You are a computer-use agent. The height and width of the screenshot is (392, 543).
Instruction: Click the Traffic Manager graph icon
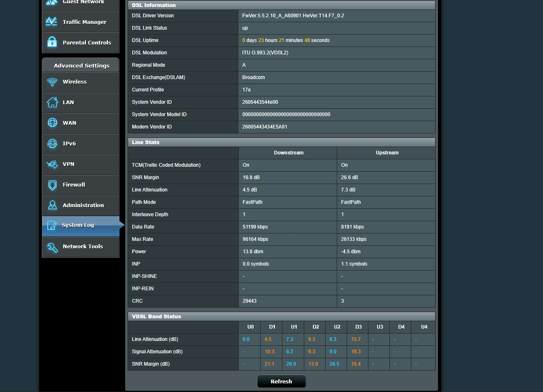coord(51,21)
